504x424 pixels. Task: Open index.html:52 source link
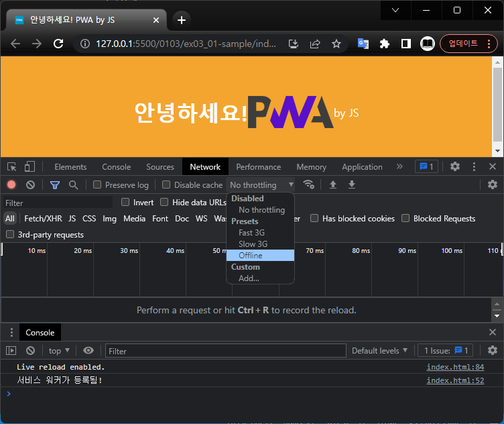pyautogui.click(x=455, y=380)
